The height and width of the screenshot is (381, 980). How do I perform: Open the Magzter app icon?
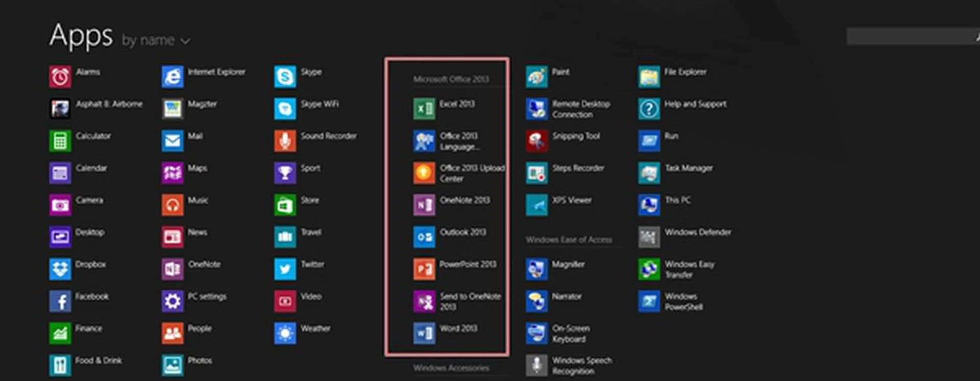(173, 109)
